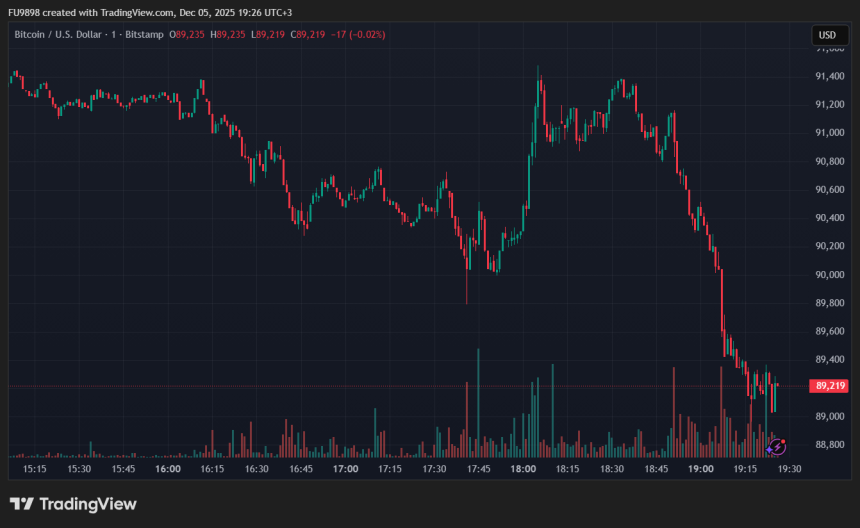860x528 pixels.
Task: Click the TradingView wordmark text
Action: click(87, 504)
